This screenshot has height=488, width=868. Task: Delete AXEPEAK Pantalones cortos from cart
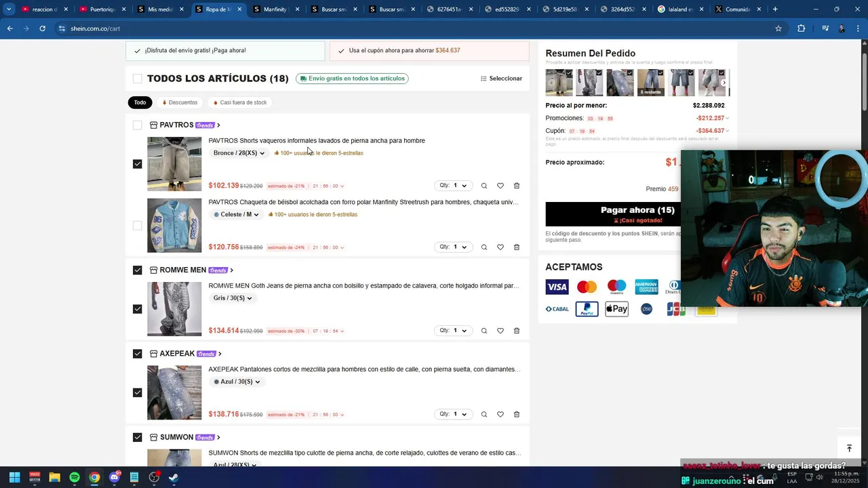pos(517,414)
